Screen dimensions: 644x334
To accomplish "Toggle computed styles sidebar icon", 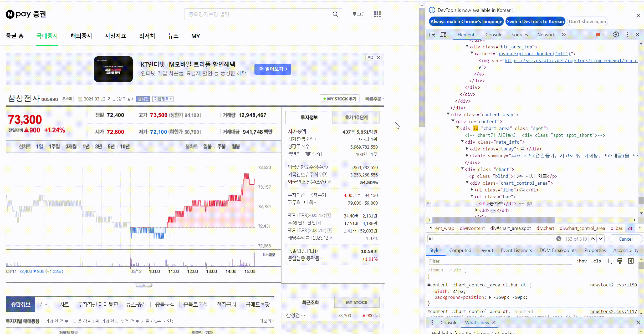I will click(x=631, y=261).
